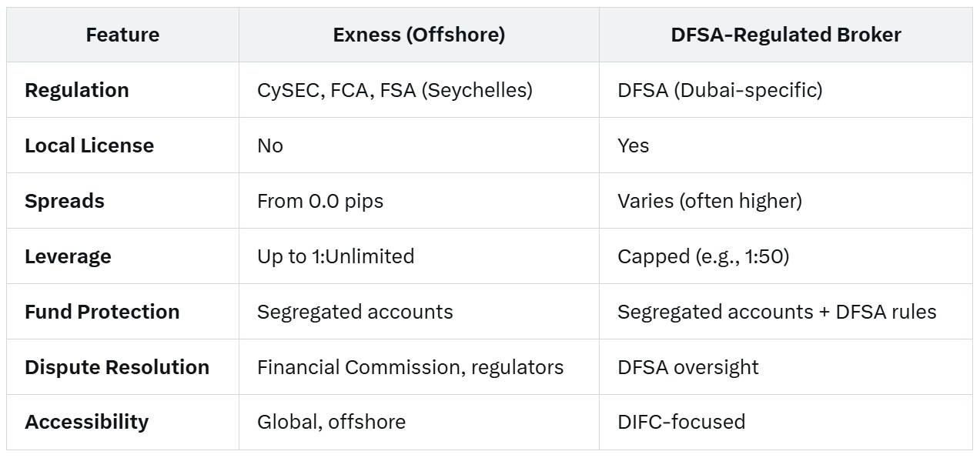The image size is (980, 458).
Task: Select the Fund Protection row label
Action: [102, 312]
